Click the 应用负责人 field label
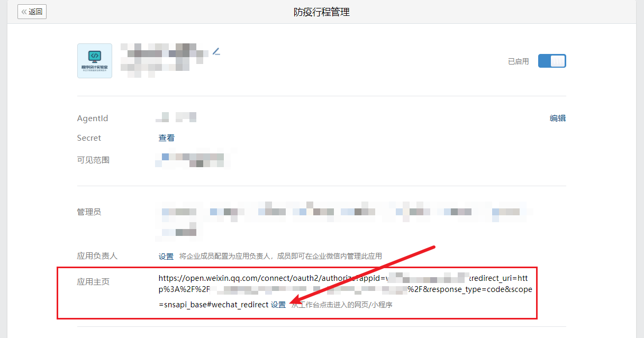This screenshot has height=338, width=644. tap(97, 256)
